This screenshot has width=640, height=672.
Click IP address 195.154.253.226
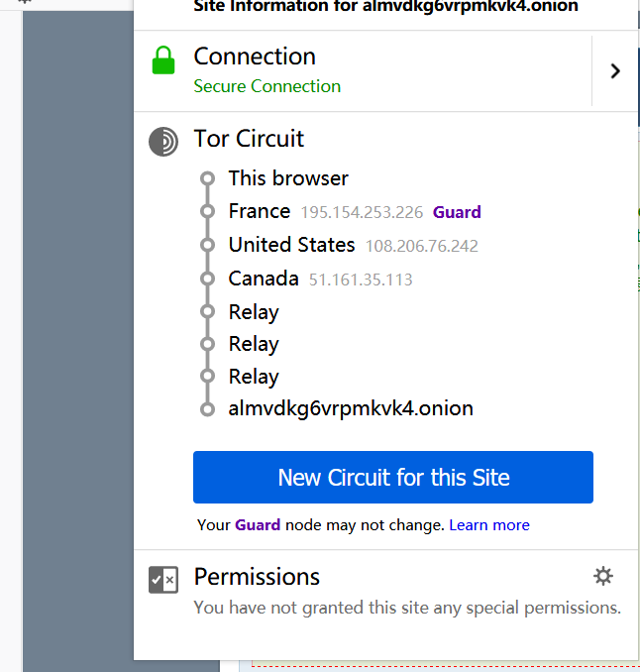point(362,212)
